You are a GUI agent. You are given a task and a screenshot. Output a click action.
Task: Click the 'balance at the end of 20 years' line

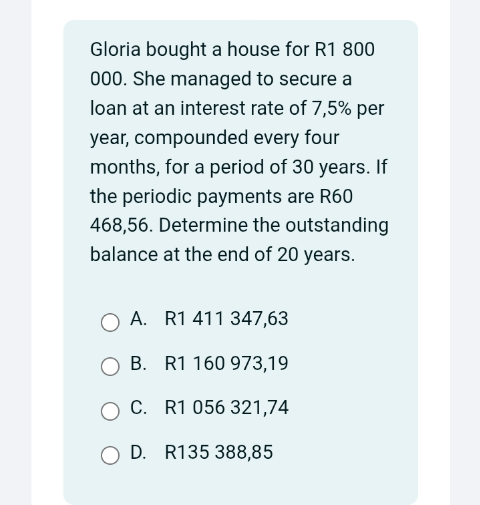[222, 255]
